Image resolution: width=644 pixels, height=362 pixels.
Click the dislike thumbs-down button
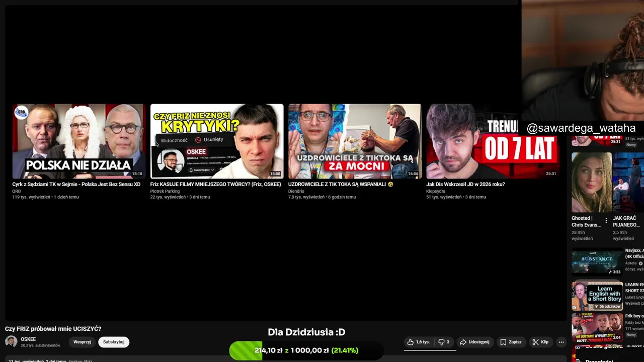pos(444,342)
